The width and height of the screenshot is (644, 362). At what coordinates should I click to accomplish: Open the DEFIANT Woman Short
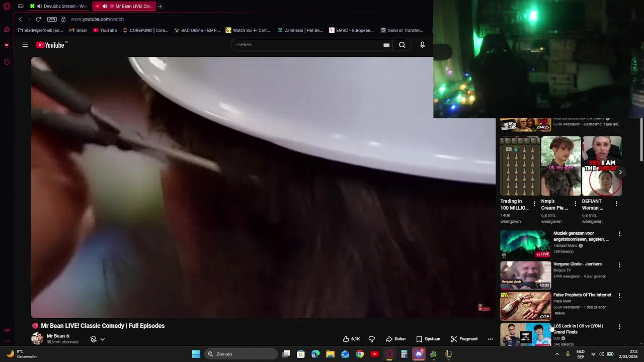[x=602, y=166]
